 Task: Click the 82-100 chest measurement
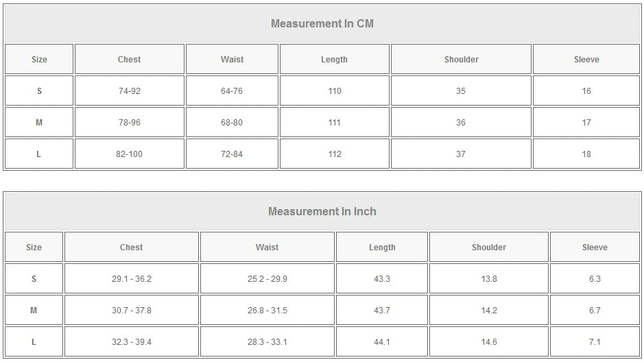(x=129, y=154)
